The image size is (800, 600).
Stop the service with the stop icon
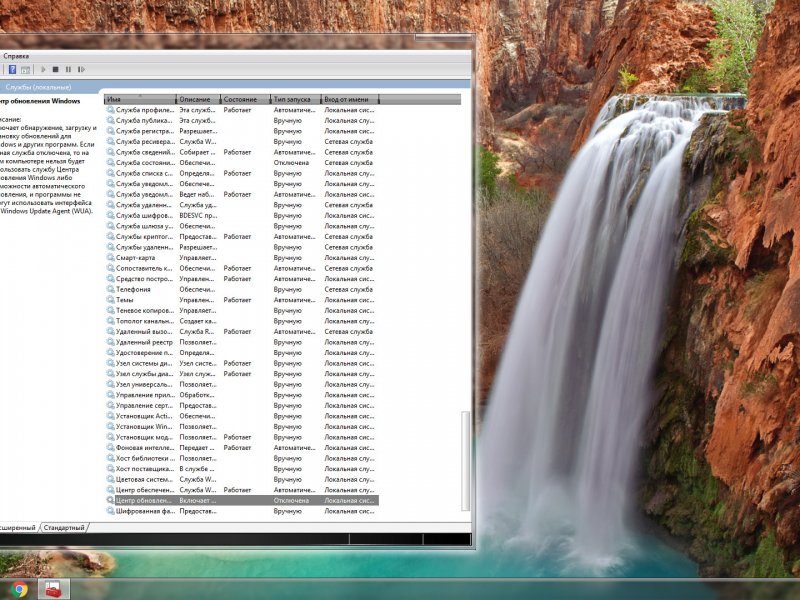pos(56,69)
